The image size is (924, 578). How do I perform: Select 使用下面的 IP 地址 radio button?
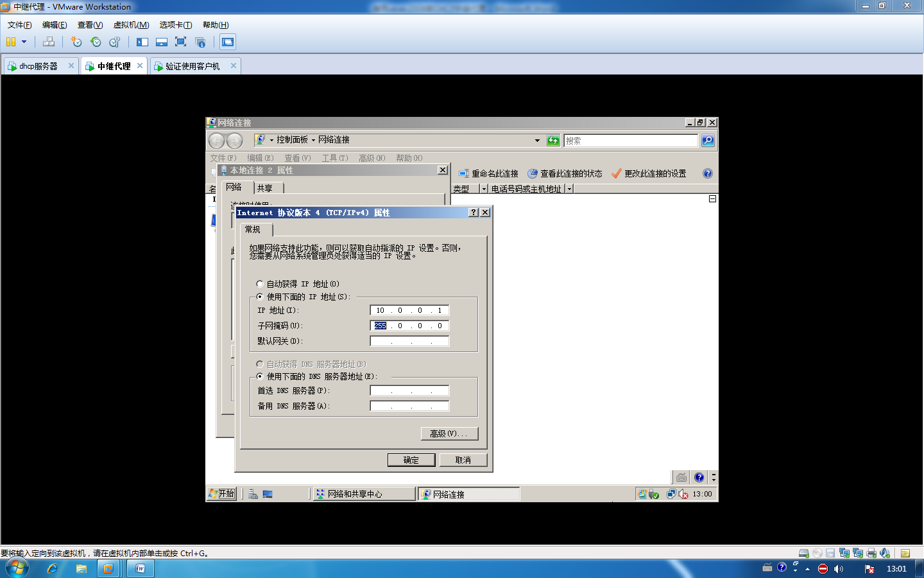pyautogui.click(x=260, y=297)
